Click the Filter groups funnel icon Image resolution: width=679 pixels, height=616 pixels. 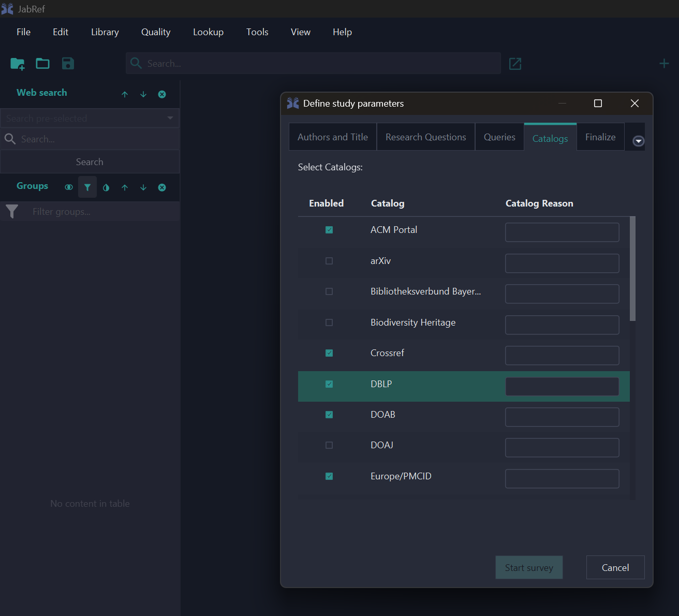(12, 211)
